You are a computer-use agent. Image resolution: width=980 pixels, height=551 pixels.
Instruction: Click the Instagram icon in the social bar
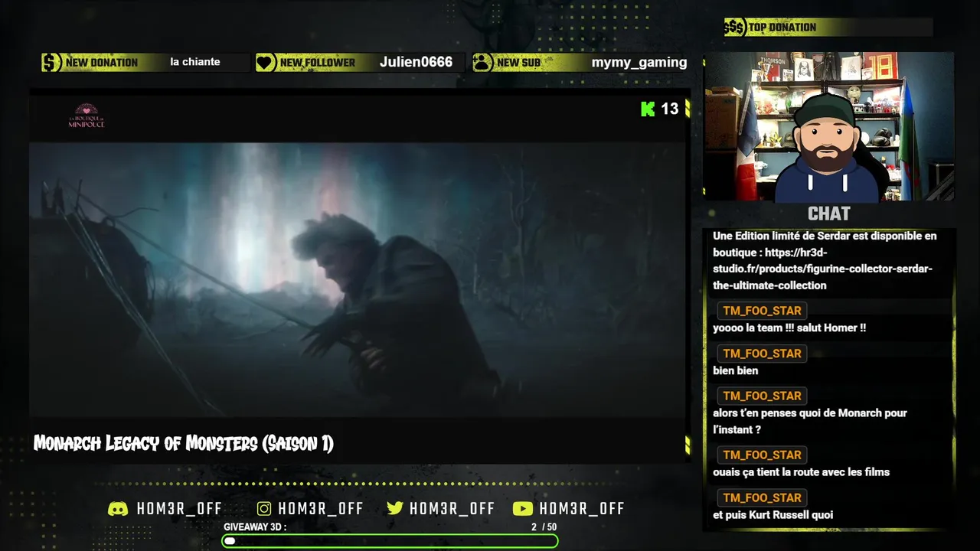[264, 509]
